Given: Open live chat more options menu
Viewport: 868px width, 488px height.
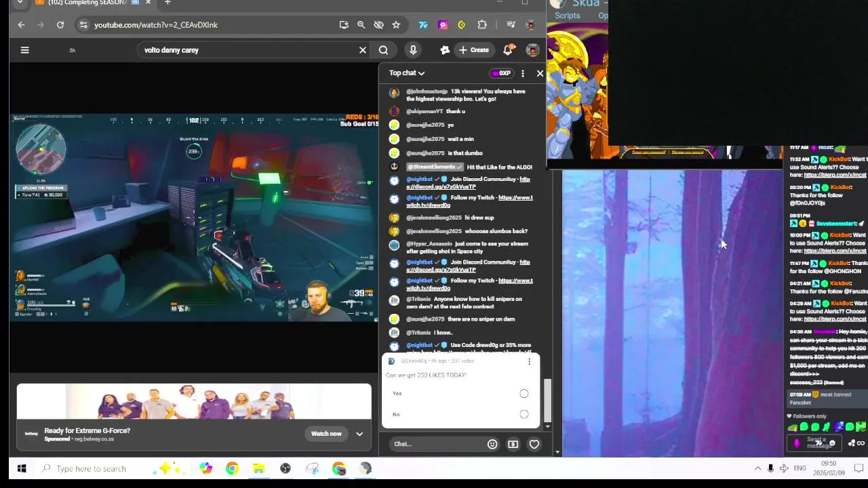Looking at the screenshot, I should [522, 73].
